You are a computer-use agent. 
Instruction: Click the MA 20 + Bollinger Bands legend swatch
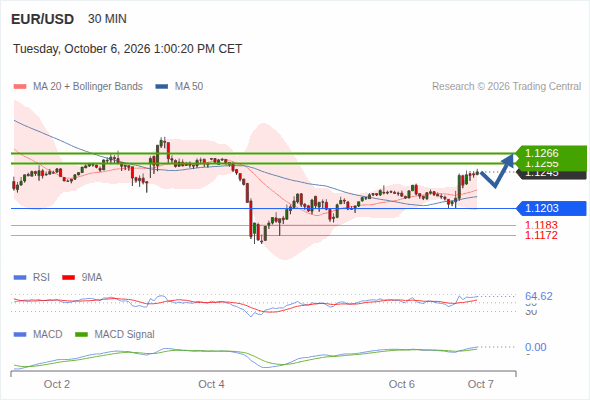pos(20,87)
